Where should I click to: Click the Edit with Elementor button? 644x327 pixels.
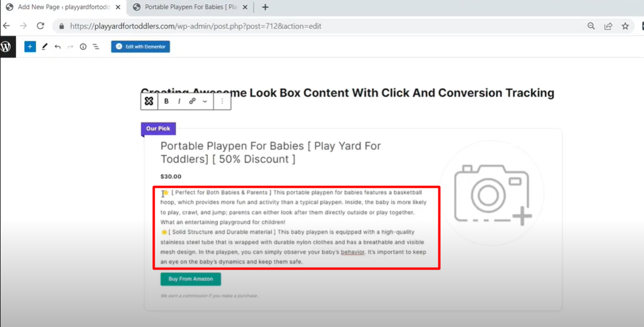(x=140, y=47)
